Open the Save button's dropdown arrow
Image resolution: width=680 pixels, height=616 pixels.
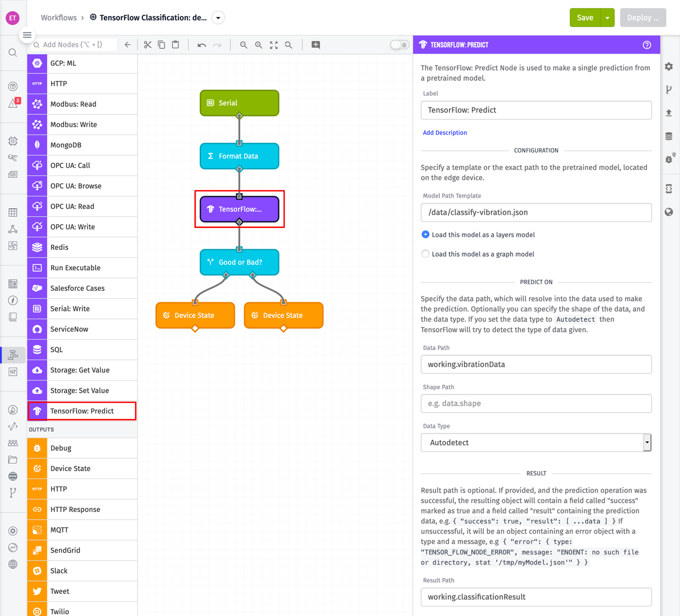click(x=607, y=17)
